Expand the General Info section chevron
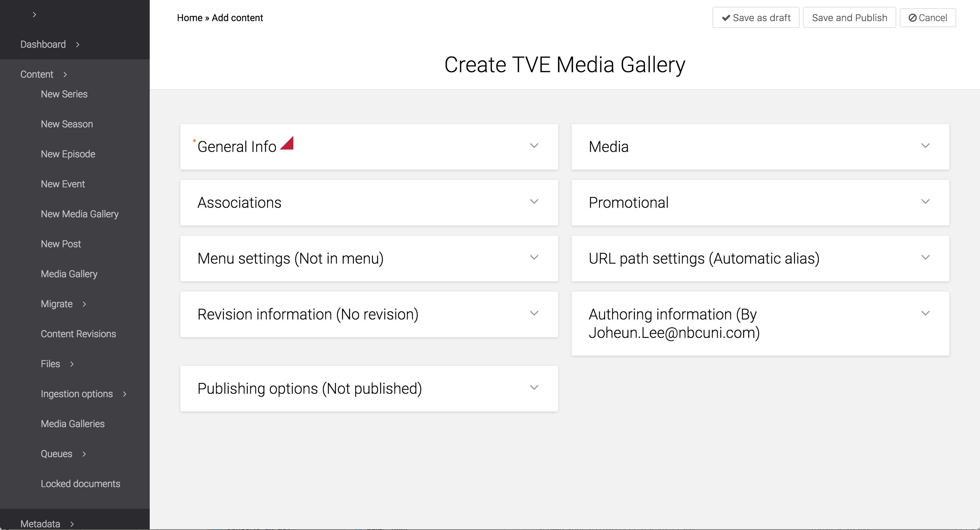 tap(534, 146)
